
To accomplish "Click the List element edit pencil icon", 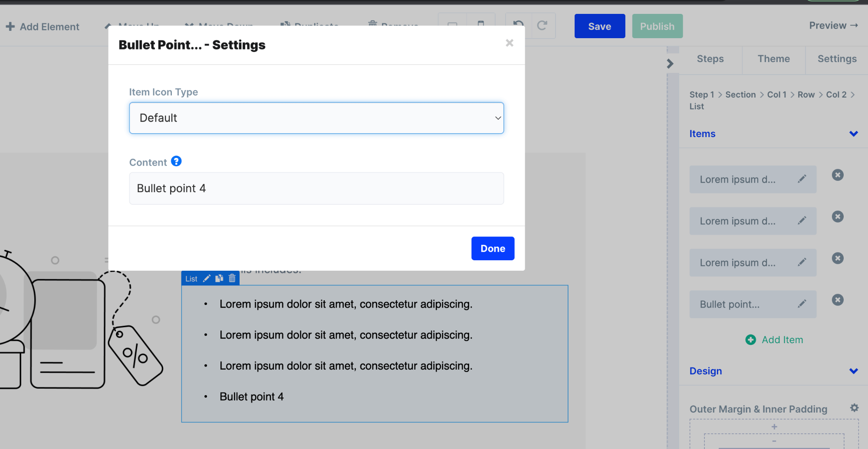I will point(207,279).
